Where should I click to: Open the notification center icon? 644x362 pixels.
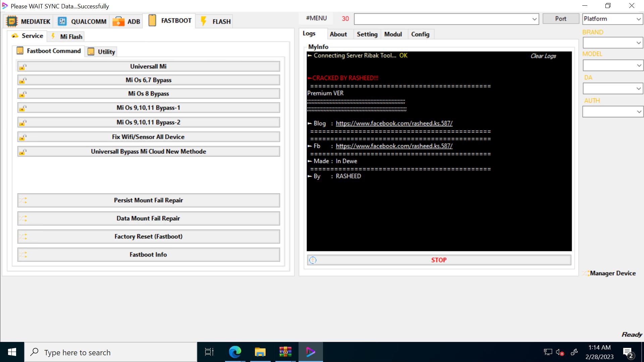coord(628,352)
